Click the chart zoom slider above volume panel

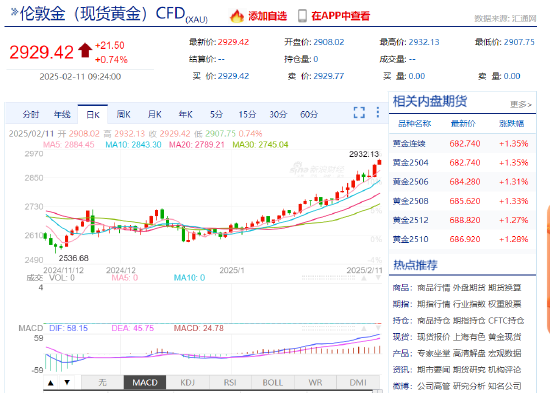pyautogui.click(x=328, y=278)
